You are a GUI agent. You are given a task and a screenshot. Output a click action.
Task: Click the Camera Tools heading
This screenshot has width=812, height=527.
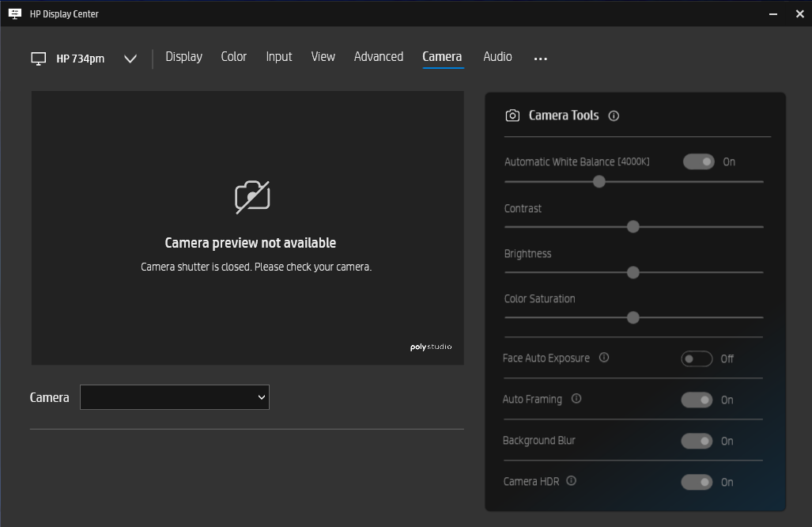[564, 116]
